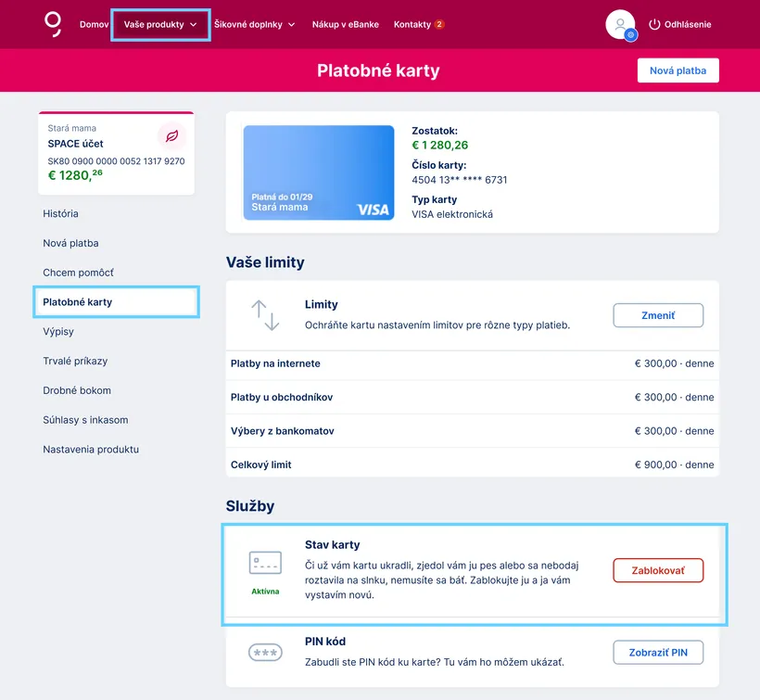760x700 pixels.
Task: Expand the Šikovné doplnky dropdown
Action: (255, 25)
